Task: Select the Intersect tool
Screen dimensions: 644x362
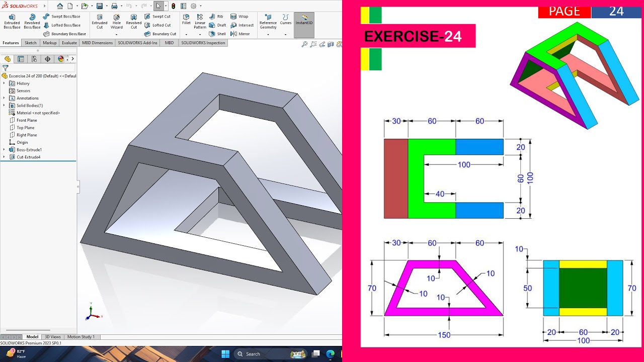Action: click(242, 25)
